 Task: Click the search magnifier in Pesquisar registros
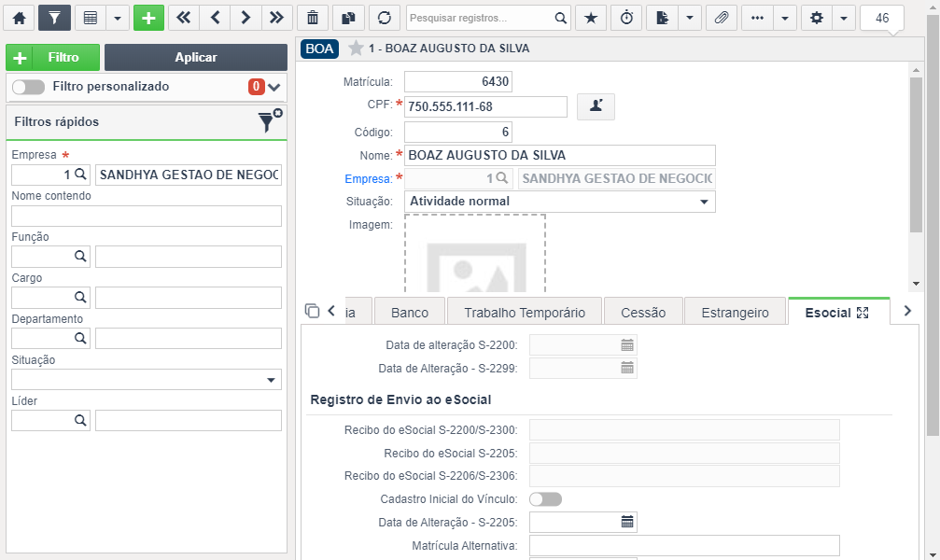pos(560,18)
